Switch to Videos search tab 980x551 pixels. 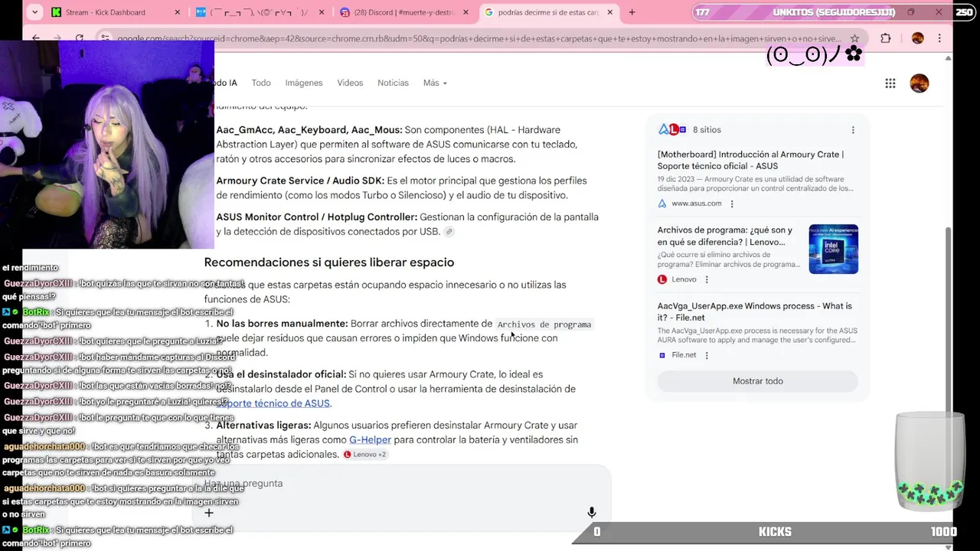click(x=350, y=83)
